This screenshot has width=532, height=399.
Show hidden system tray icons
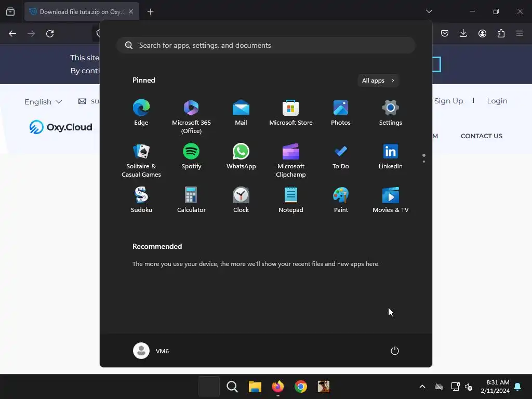[422, 387]
